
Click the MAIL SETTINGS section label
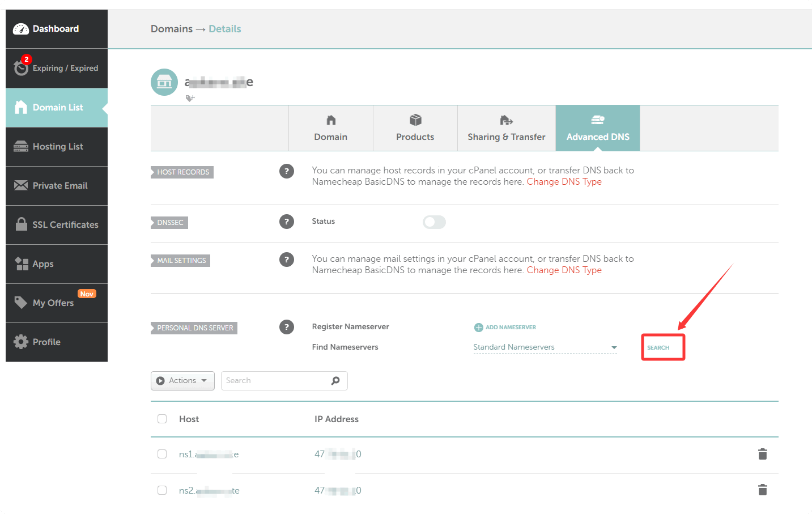181,261
